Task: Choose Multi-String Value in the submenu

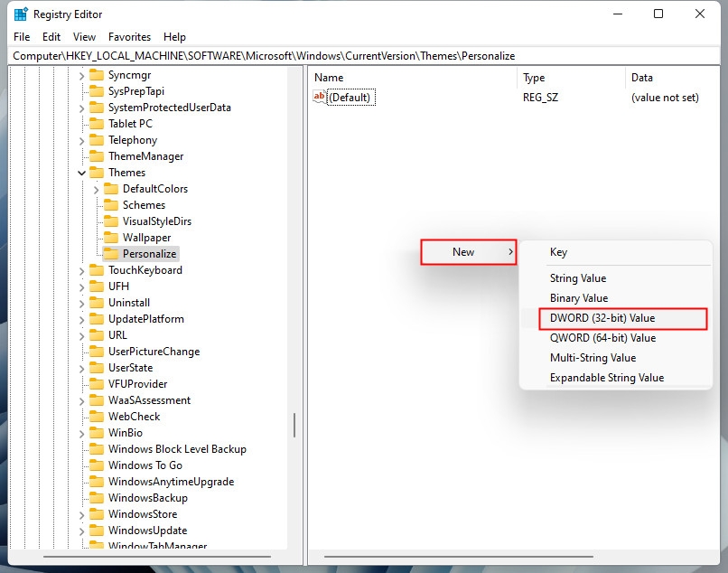Action: [x=616, y=358]
